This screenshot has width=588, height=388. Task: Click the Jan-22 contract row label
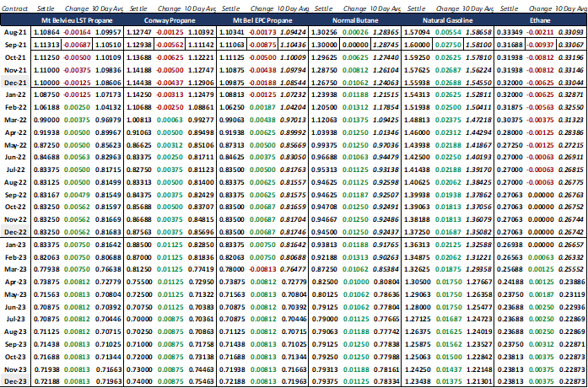pos(15,94)
